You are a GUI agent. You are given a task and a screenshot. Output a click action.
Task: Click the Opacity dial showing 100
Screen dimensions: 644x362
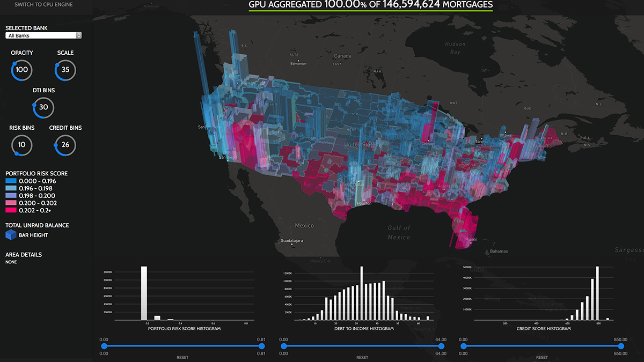point(22,70)
